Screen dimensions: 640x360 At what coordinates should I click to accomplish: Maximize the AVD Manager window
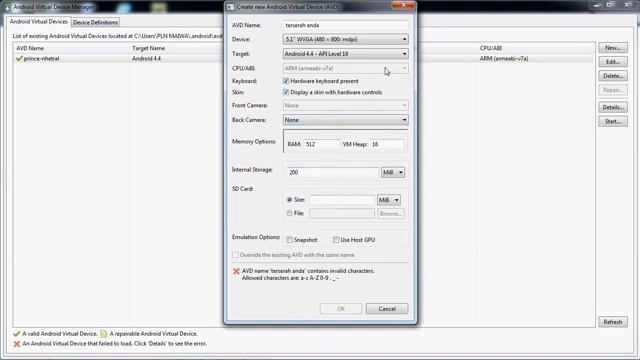coord(610,4)
